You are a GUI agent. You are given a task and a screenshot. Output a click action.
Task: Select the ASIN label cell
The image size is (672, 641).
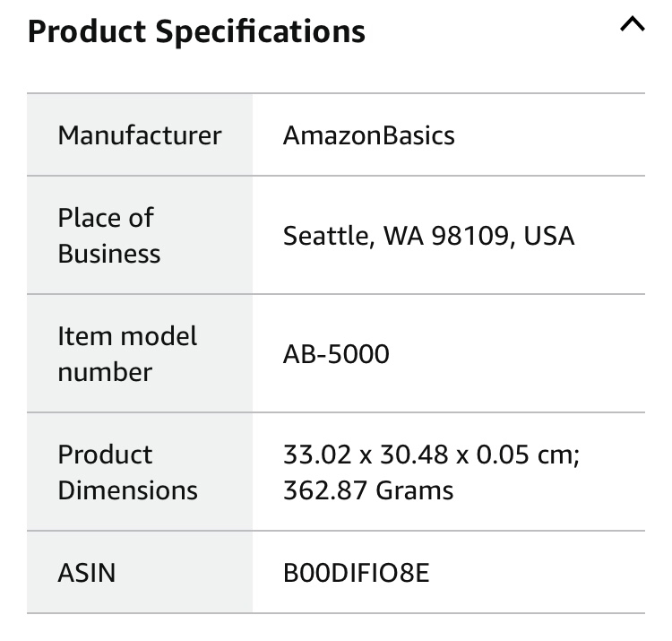[x=140, y=572]
